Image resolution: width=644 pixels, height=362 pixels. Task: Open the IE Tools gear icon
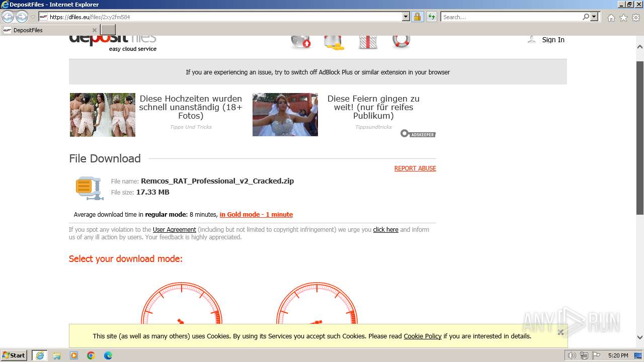tap(636, 18)
